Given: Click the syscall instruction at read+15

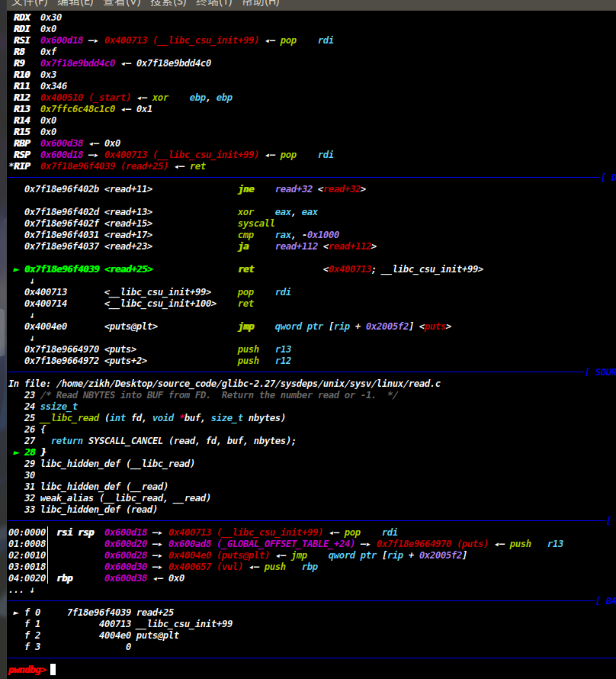Looking at the screenshot, I should 256,224.
